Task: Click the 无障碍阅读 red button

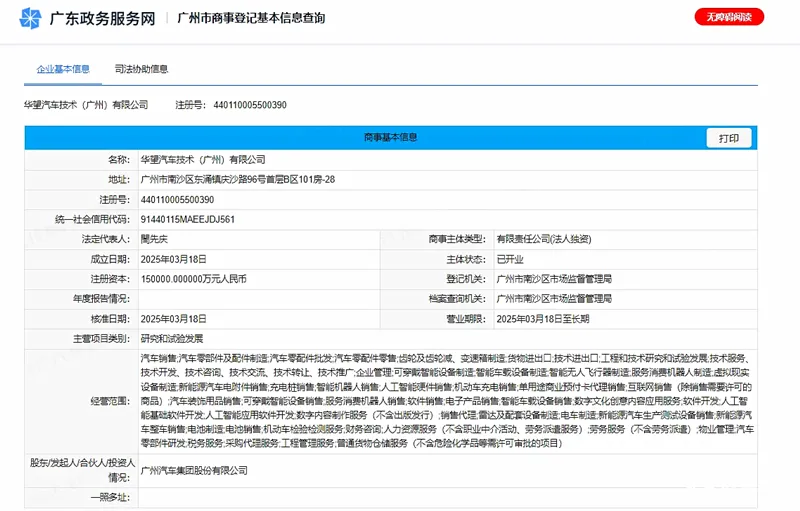Action: click(729, 17)
